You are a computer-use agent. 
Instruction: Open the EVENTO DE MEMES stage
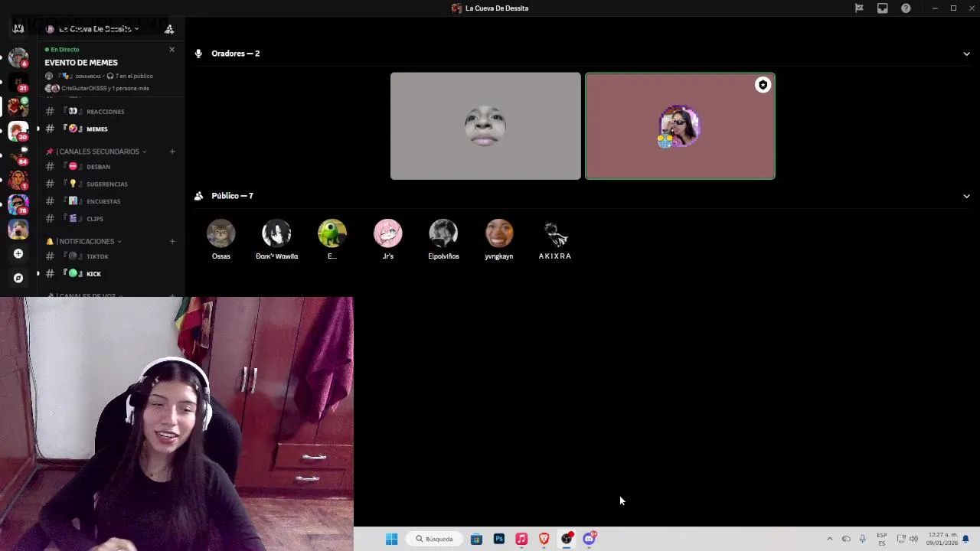pyautogui.click(x=81, y=63)
